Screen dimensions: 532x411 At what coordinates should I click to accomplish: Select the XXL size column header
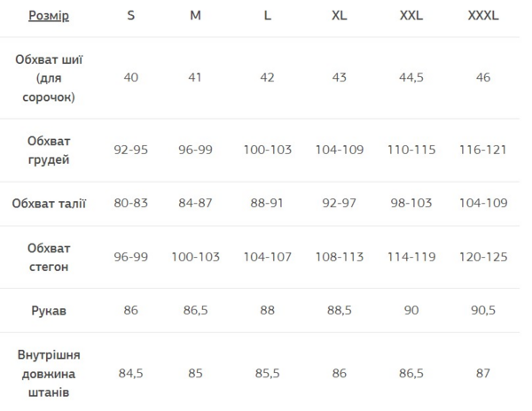click(411, 16)
